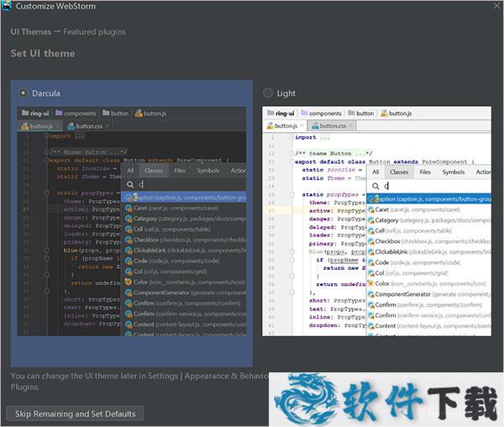Viewport: 504px width, 427px height.
Task: Click the Symbols tab in Light preview
Action: pyautogui.click(x=454, y=171)
